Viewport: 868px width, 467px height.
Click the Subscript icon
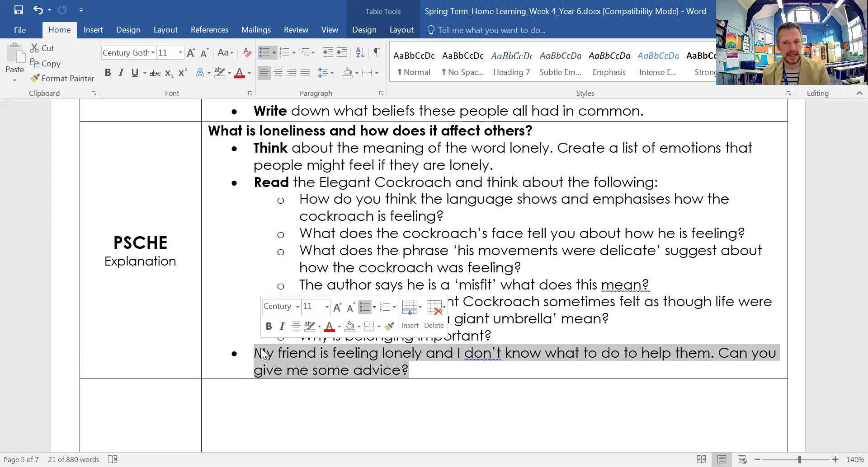click(x=169, y=73)
